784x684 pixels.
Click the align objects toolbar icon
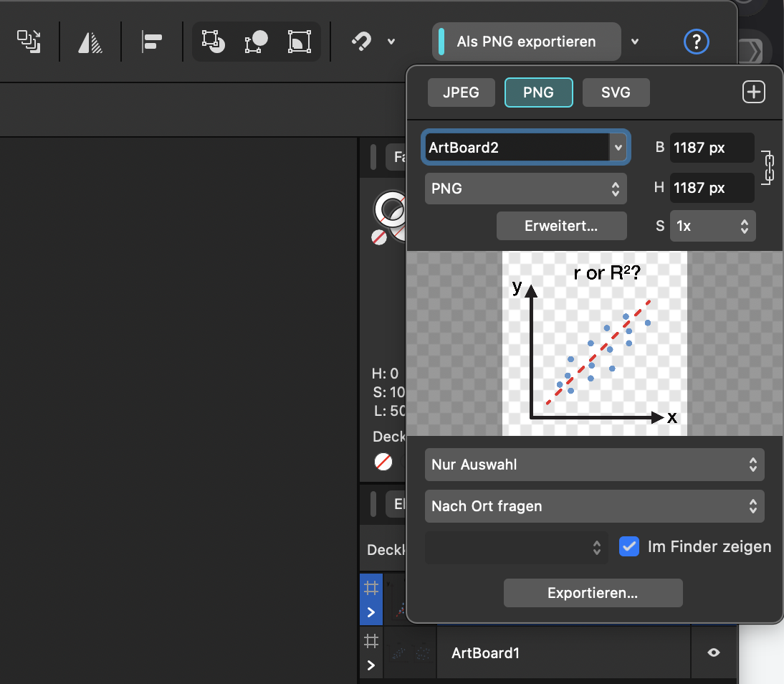152,42
